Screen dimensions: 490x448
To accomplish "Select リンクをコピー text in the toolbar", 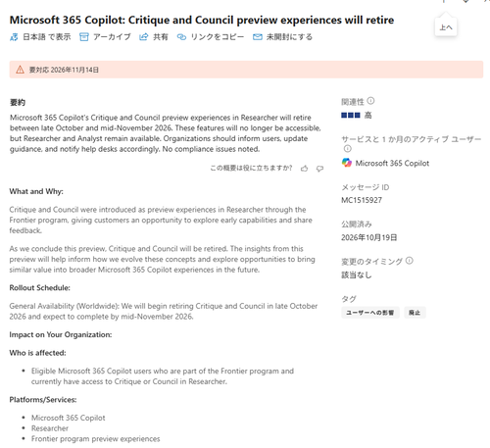I will click(x=218, y=37).
